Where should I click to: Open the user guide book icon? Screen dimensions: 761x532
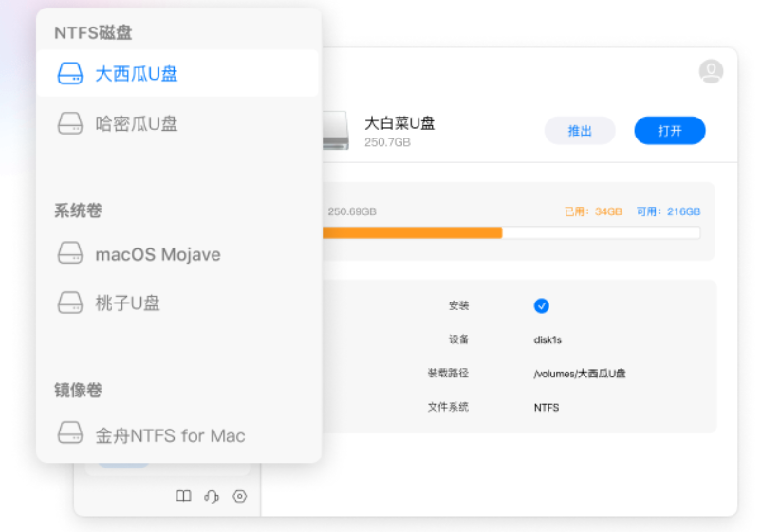point(183,496)
